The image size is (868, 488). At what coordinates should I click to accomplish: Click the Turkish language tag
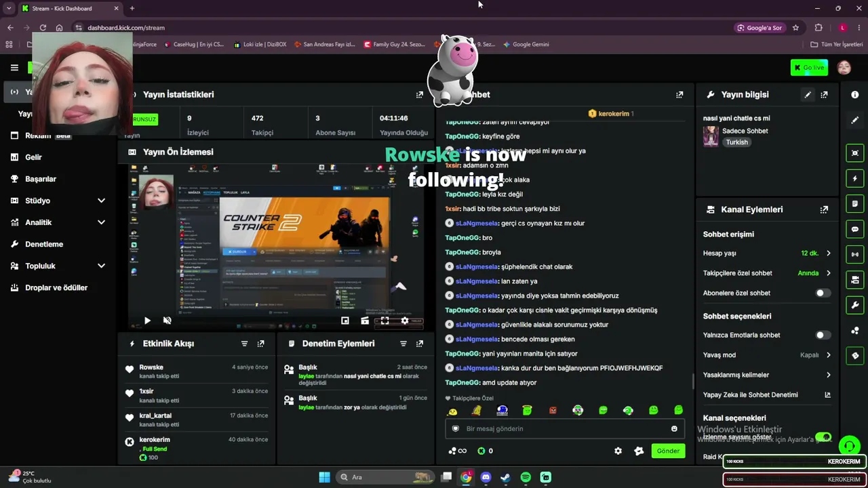737,142
